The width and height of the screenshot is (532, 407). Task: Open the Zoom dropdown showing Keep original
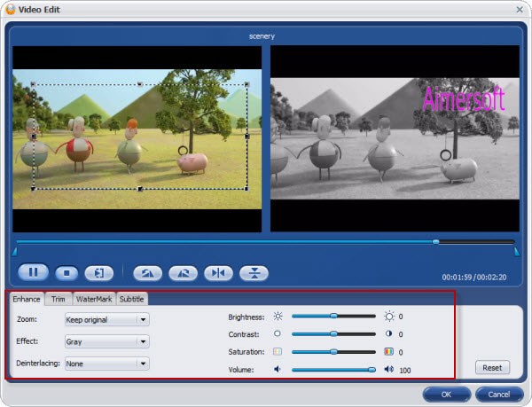(x=107, y=319)
